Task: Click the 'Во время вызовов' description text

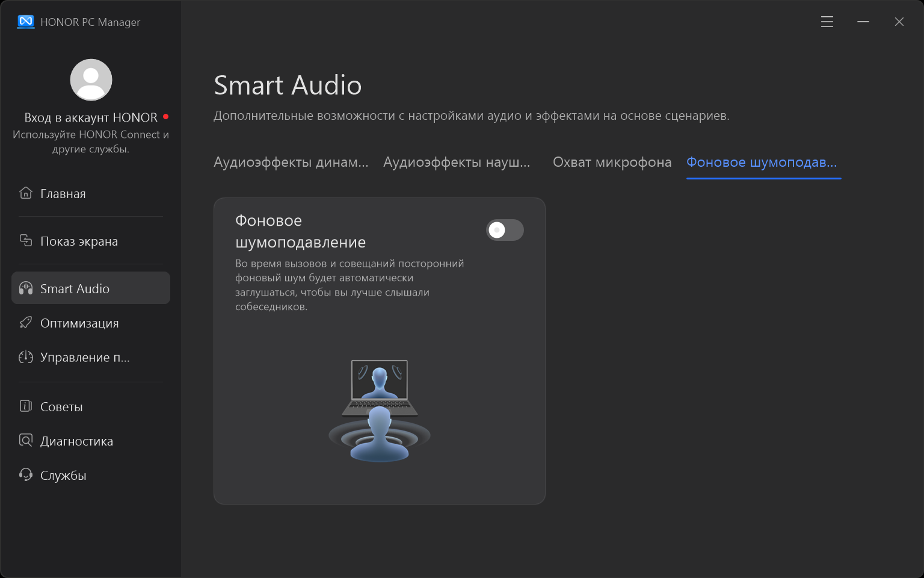Action: (x=350, y=285)
